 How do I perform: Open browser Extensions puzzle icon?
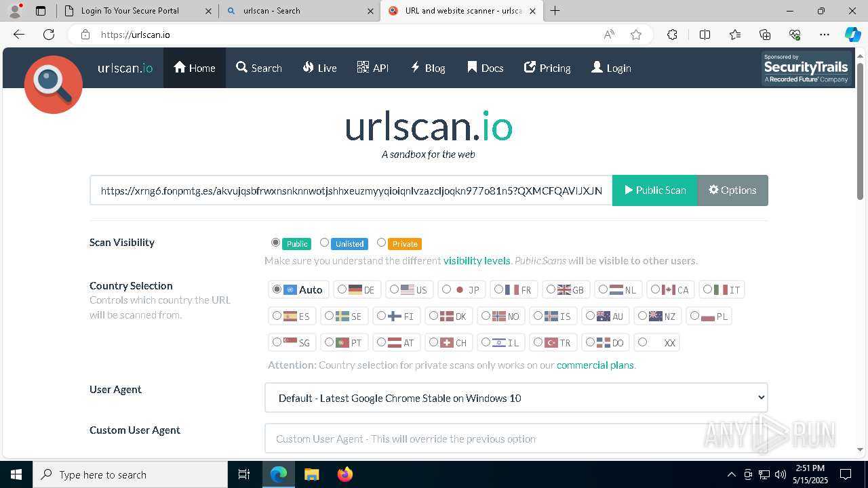pyautogui.click(x=672, y=35)
